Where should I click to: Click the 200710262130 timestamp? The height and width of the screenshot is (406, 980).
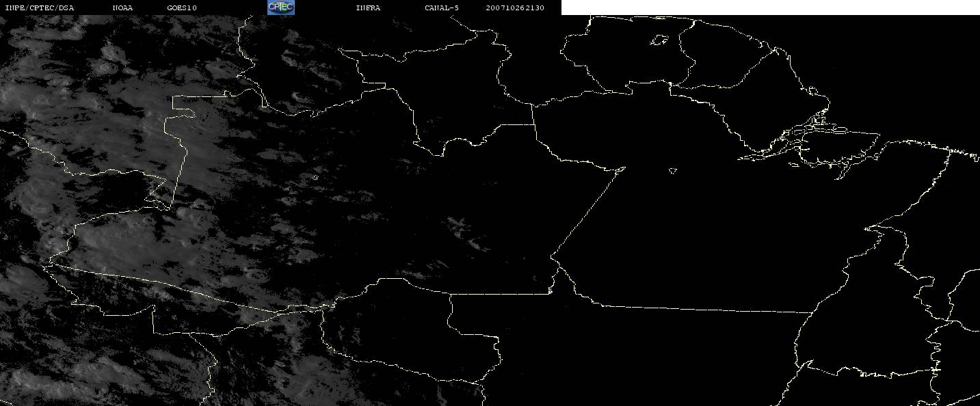tap(515, 8)
